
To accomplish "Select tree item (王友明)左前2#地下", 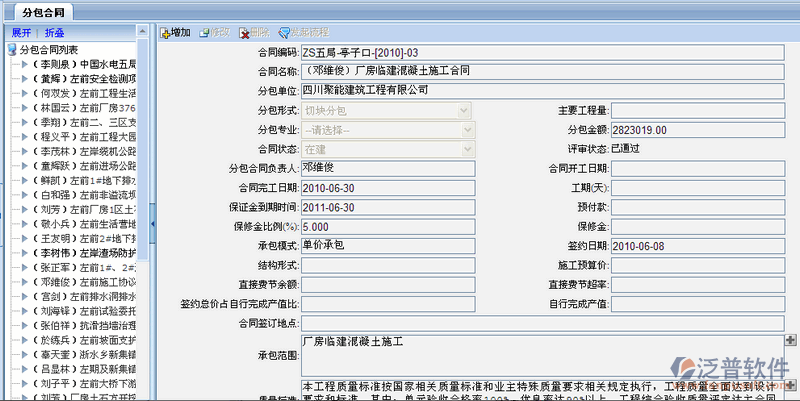I will tap(84, 239).
